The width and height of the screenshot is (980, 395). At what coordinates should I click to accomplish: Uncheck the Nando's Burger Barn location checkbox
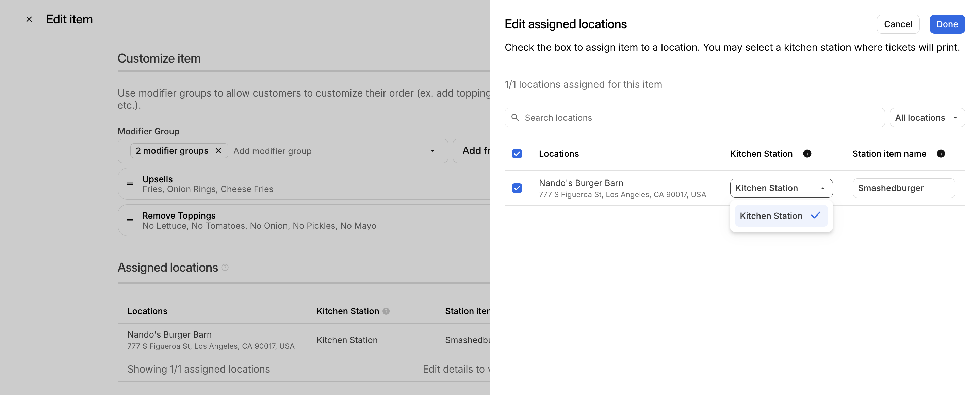pos(517,188)
